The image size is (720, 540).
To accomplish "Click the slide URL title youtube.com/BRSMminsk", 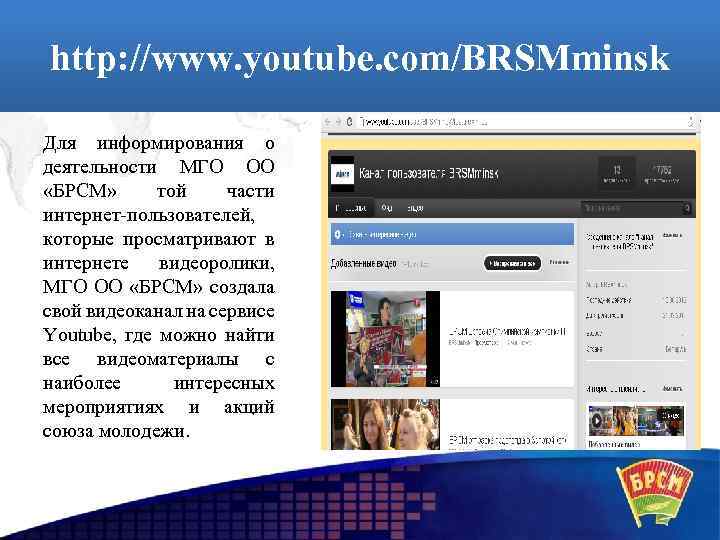I will (x=360, y=59).
